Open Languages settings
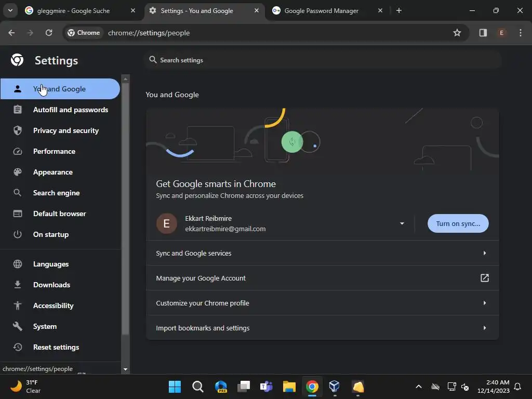 coord(60,264)
